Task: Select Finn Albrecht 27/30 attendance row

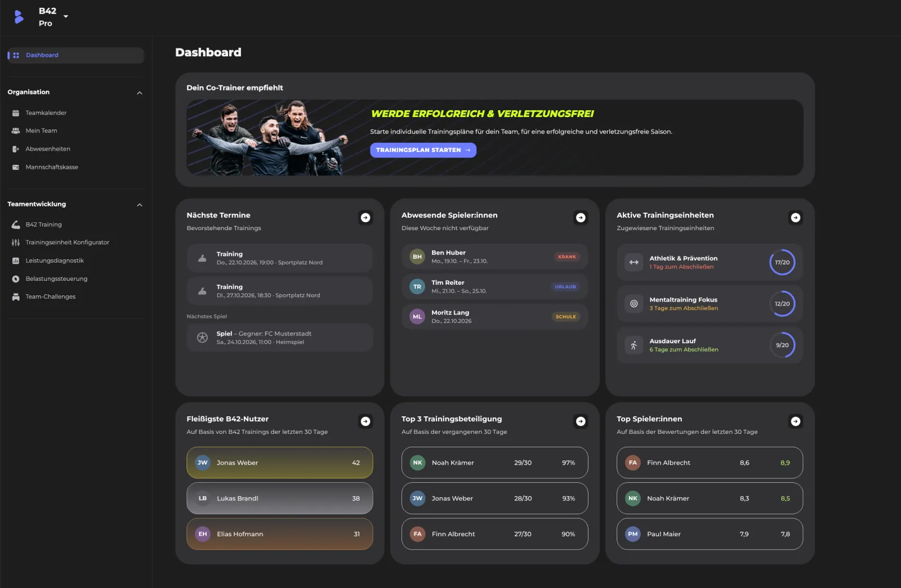Action: click(x=495, y=534)
